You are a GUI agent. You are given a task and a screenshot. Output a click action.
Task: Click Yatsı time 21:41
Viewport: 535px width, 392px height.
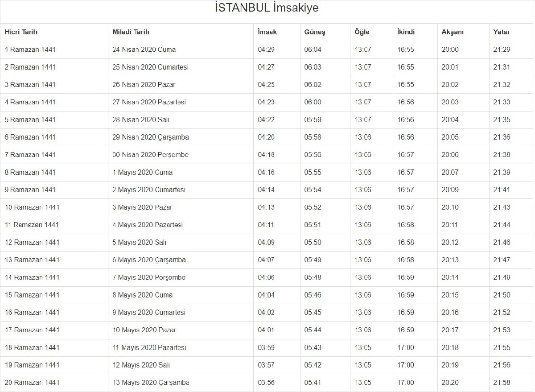click(502, 190)
